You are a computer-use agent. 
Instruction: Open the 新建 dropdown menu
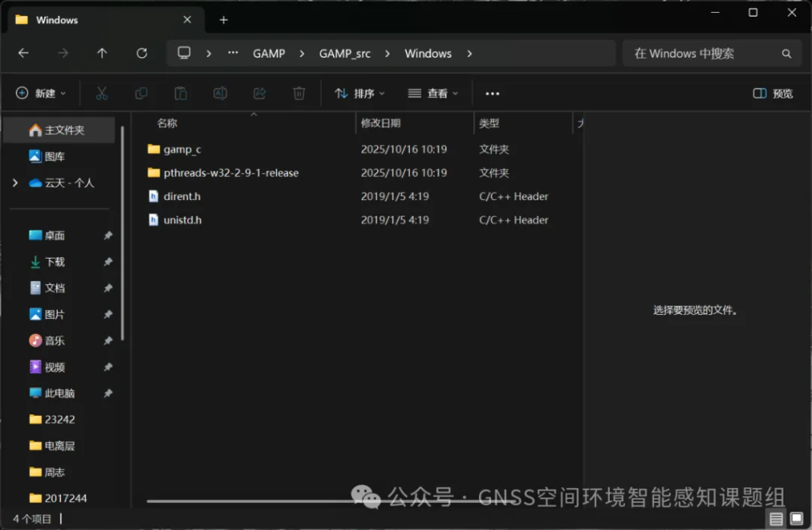(x=41, y=94)
